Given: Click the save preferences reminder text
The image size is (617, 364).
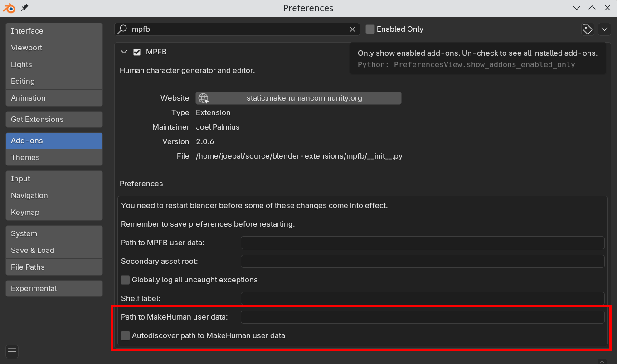Looking at the screenshot, I should (208, 224).
